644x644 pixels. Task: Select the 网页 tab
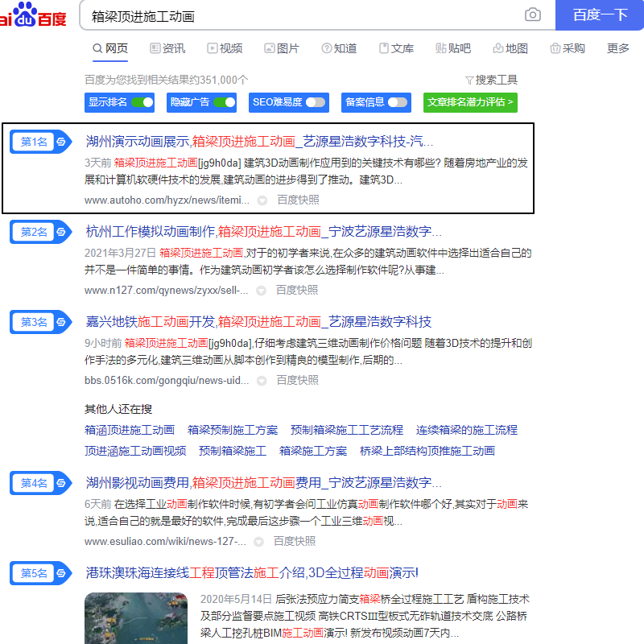pyautogui.click(x=110, y=48)
